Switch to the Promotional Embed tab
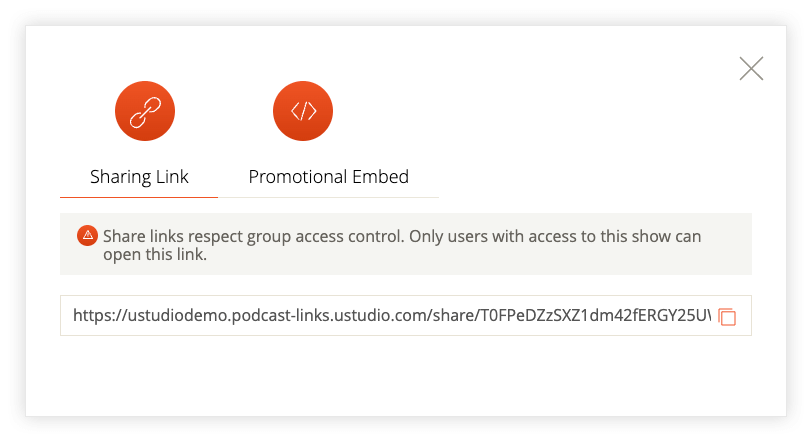 tap(328, 177)
